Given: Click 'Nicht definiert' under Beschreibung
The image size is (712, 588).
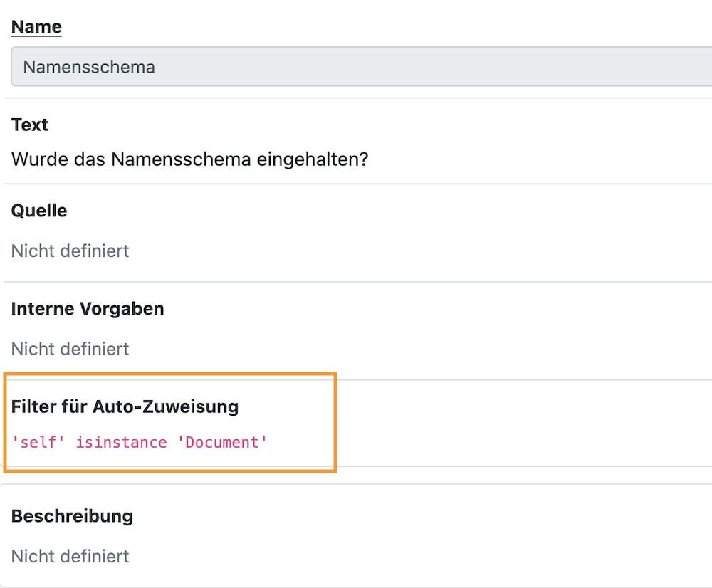Looking at the screenshot, I should click(70, 555).
